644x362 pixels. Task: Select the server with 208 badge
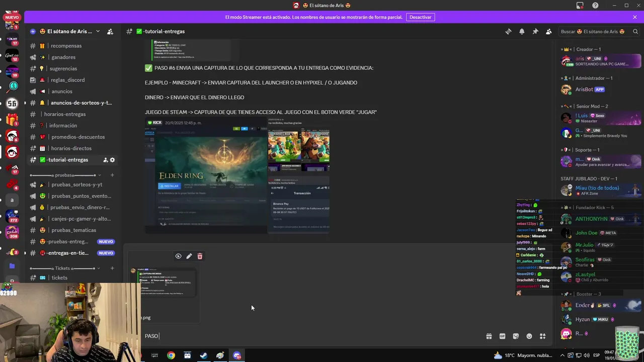pyautogui.click(x=12, y=232)
